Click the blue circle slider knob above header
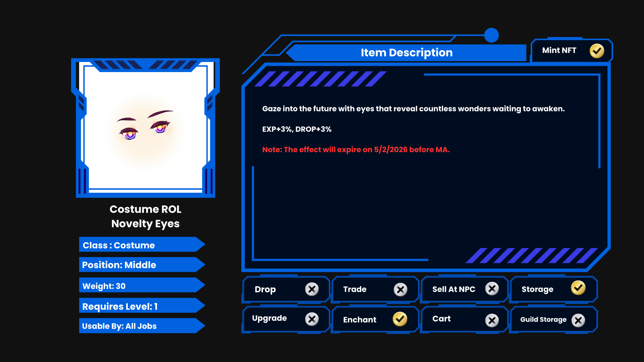The image size is (644, 362). pyautogui.click(x=491, y=35)
